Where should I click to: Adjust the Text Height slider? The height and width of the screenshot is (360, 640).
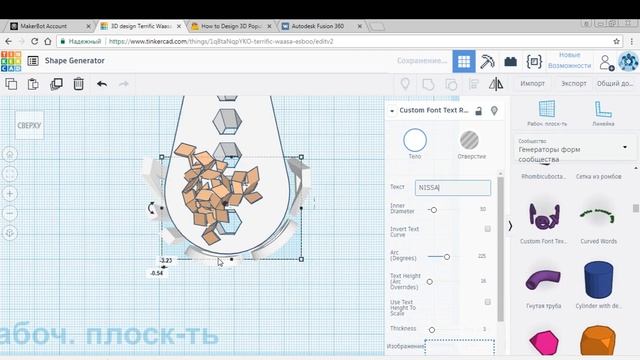tap(429, 282)
